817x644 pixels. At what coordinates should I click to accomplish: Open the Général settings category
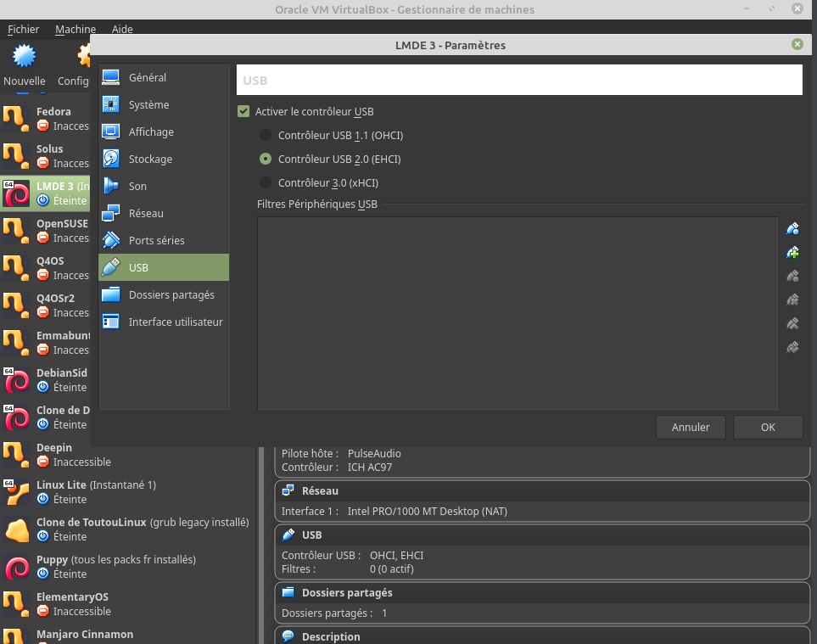pos(164,77)
